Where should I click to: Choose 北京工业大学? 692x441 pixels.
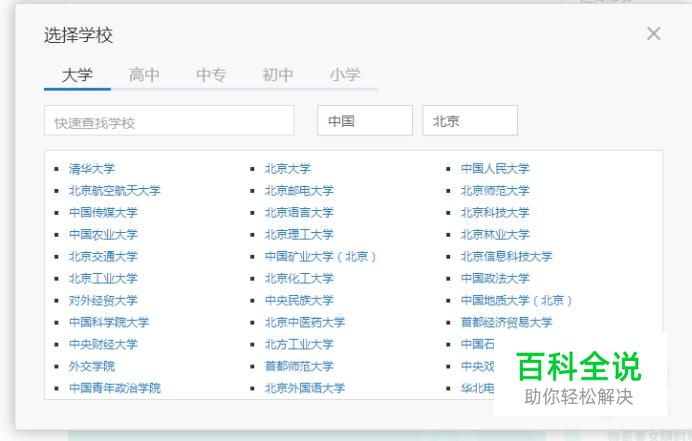click(x=103, y=279)
